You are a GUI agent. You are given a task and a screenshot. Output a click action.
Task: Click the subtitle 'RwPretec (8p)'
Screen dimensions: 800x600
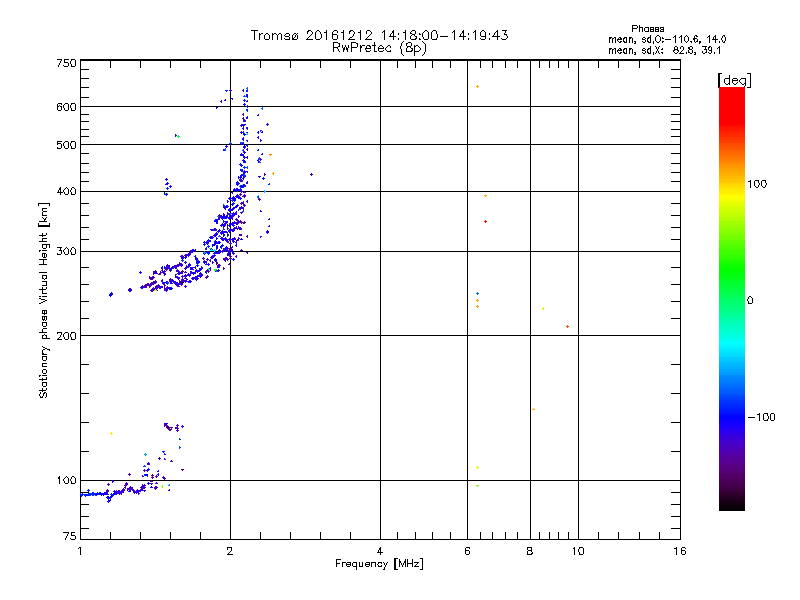point(379,48)
